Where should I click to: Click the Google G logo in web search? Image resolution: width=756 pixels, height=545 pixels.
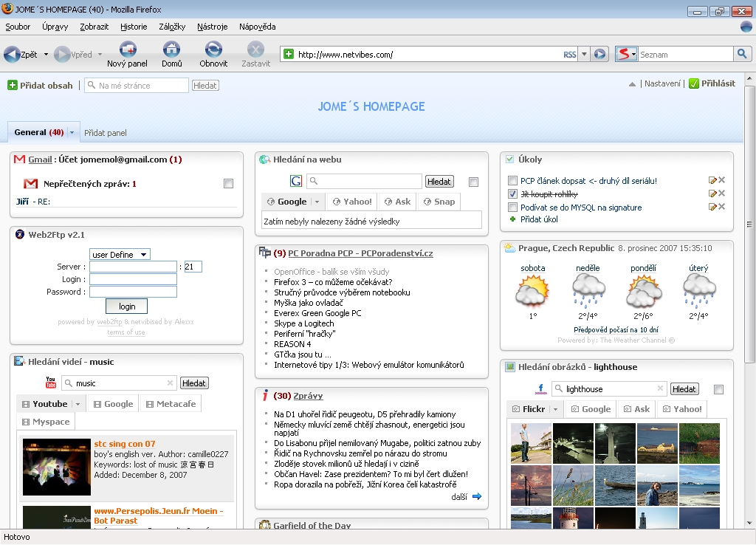295,181
